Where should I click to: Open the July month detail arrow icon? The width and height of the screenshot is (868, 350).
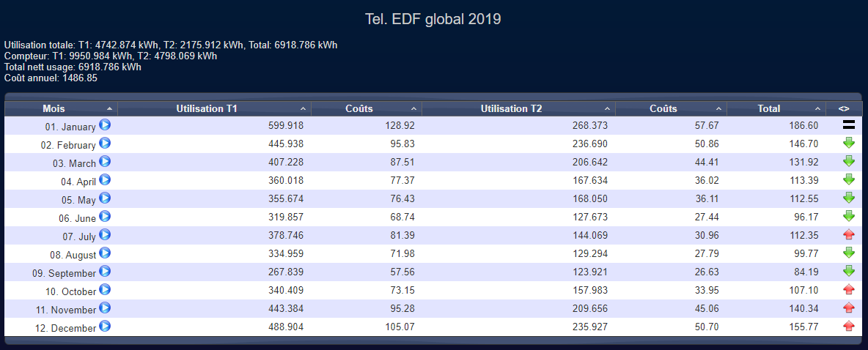pyautogui.click(x=105, y=234)
